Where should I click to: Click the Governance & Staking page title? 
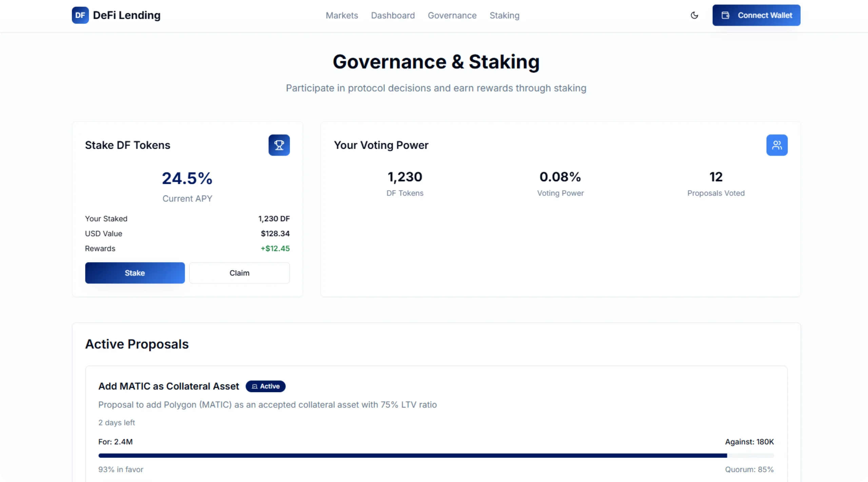436,62
